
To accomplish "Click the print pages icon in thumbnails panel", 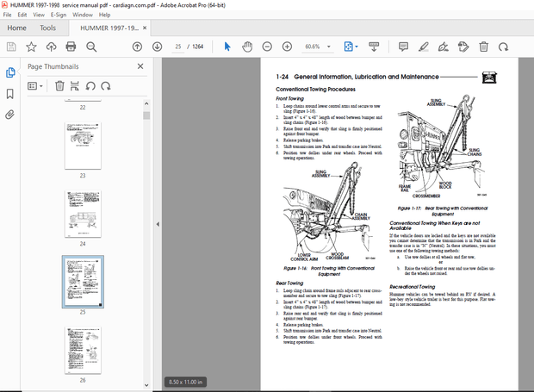I will point(75,86).
